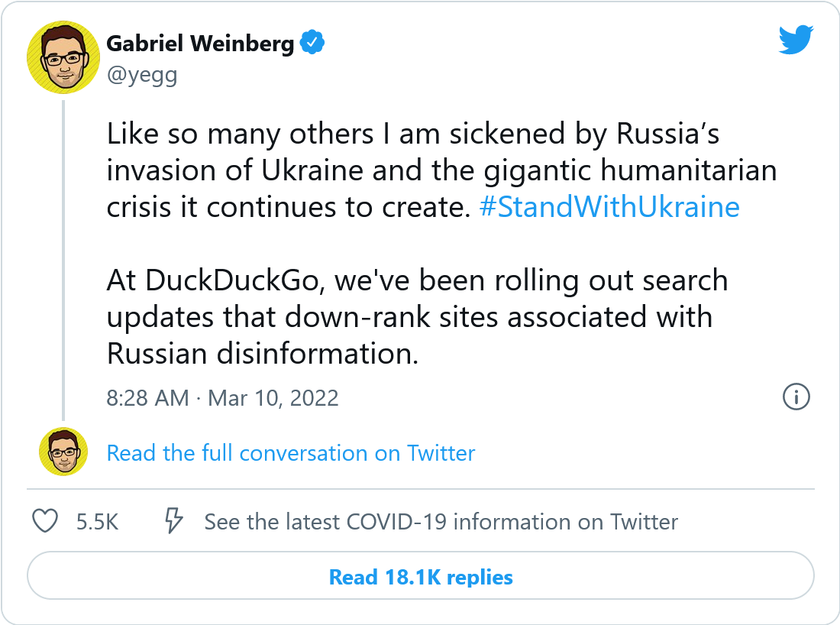Screen dimensions: 840x625
Task: Open the tweet info icon
Action: pos(796,397)
